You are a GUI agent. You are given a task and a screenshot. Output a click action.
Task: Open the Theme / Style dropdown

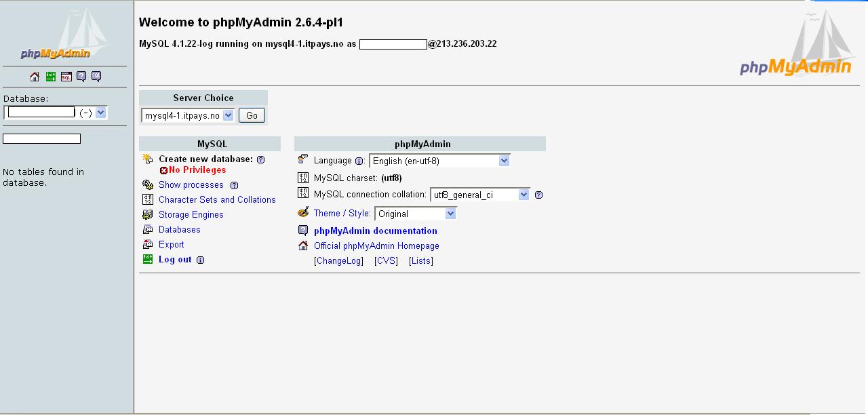point(416,214)
